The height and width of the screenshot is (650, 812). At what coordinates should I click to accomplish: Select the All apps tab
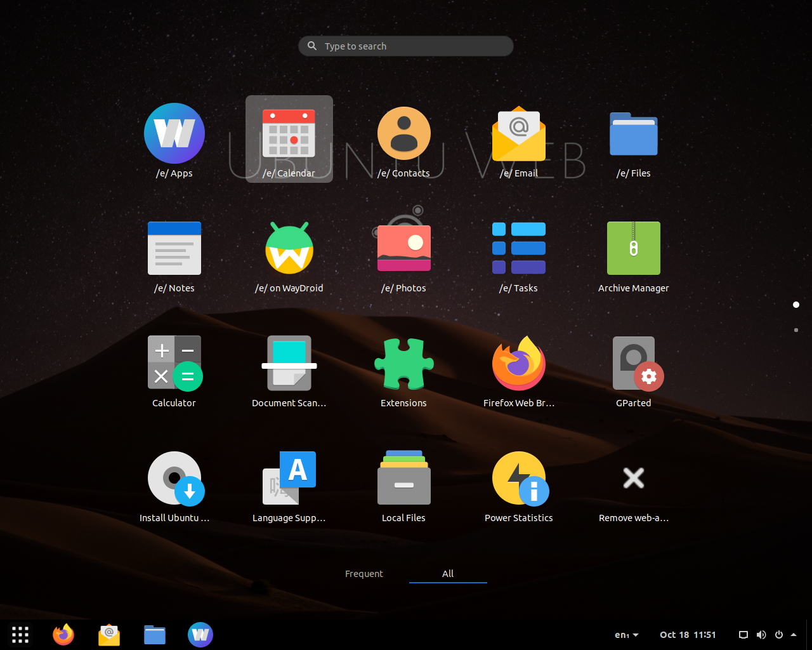pyautogui.click(x=448, y=574)
